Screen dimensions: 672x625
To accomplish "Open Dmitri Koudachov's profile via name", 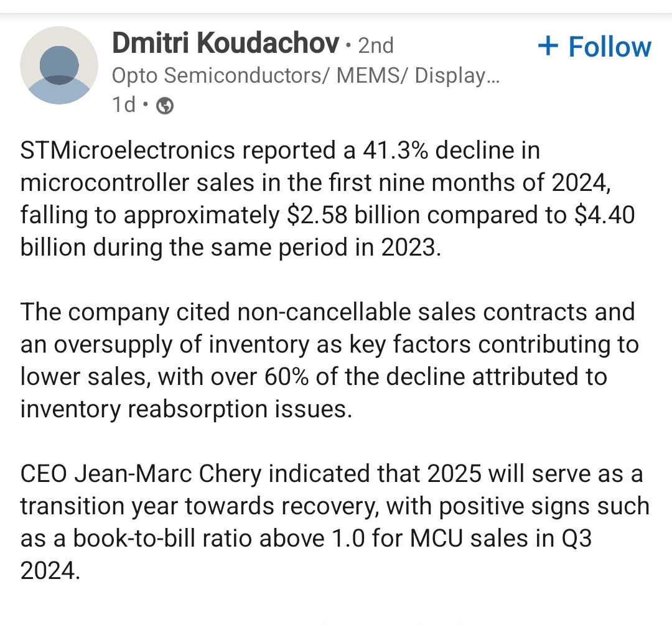I will [225, 44].
